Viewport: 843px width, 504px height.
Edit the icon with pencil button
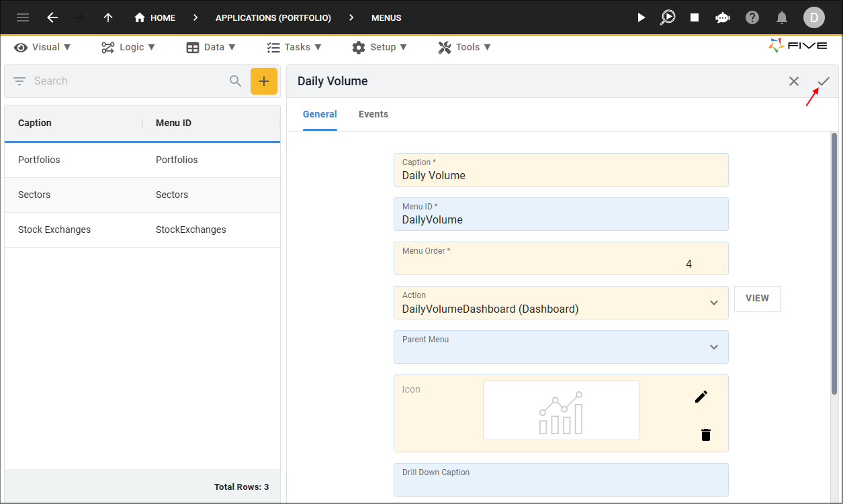pos(701,397)
